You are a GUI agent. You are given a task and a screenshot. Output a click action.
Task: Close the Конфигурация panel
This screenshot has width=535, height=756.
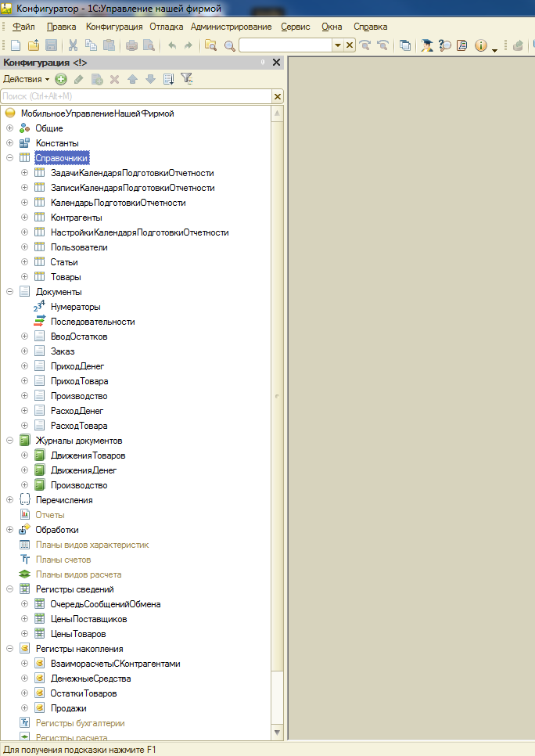coord(276,62)
